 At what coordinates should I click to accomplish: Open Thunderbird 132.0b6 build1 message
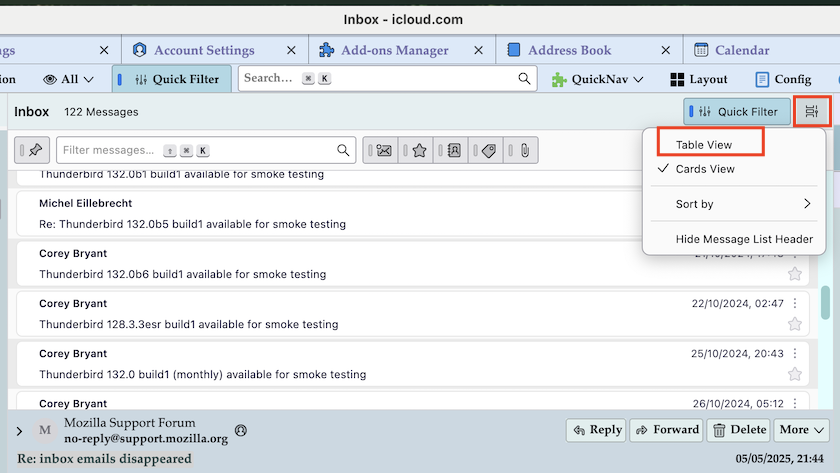pos(412,264)
